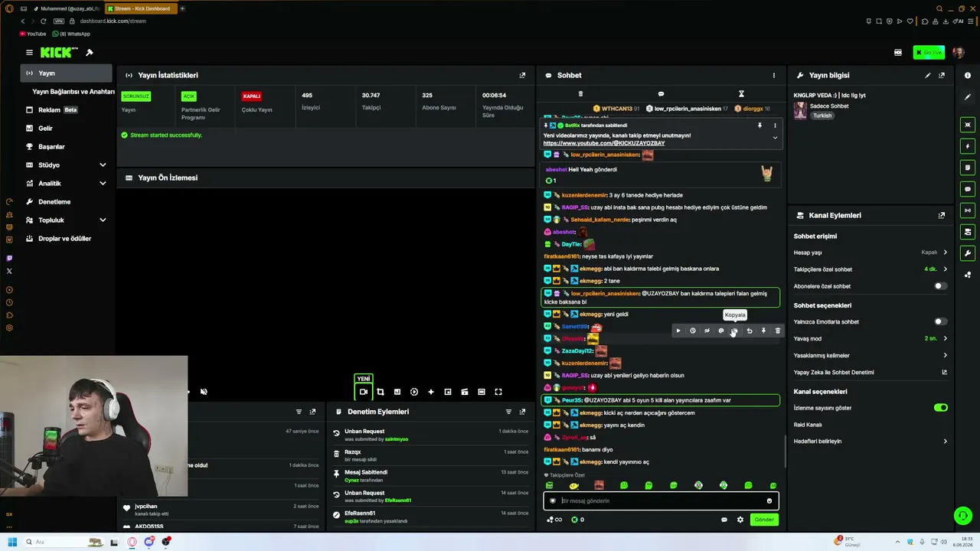Pop out the Yayın bilgisi panel
Viewport: 980px width, 551px height.
[942, 75]
